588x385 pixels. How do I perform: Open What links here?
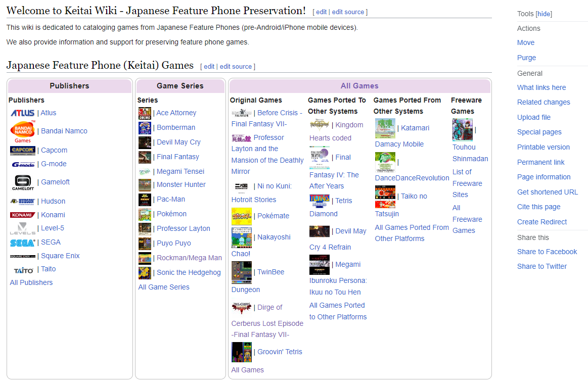[x=541, y=88]
